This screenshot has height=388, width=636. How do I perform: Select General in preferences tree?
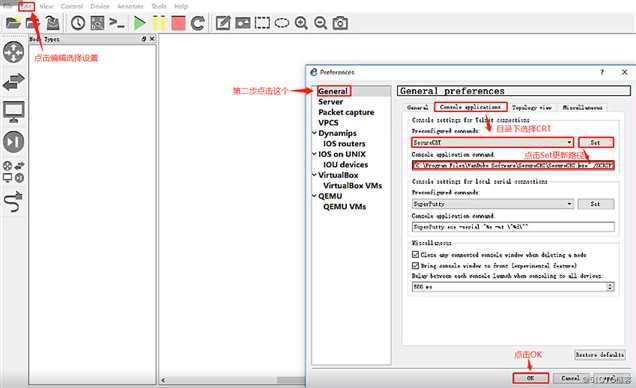(x=333, y=91)
